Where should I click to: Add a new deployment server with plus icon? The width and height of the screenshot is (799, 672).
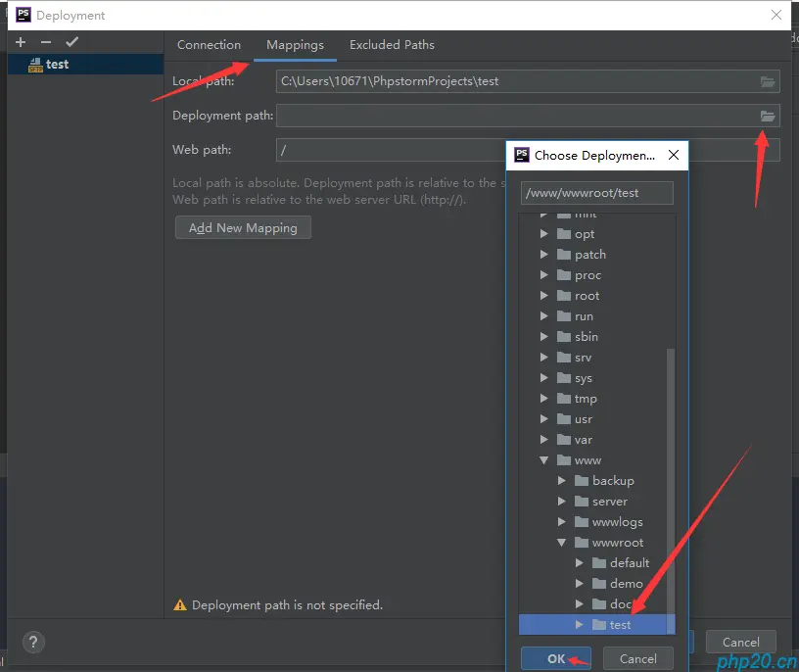(21, 42)
